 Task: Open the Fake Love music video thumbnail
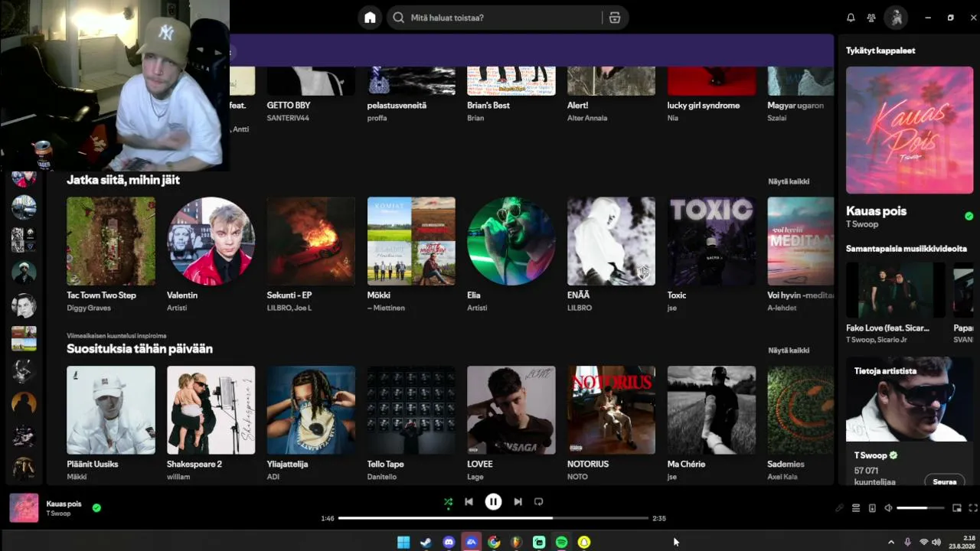896,290
